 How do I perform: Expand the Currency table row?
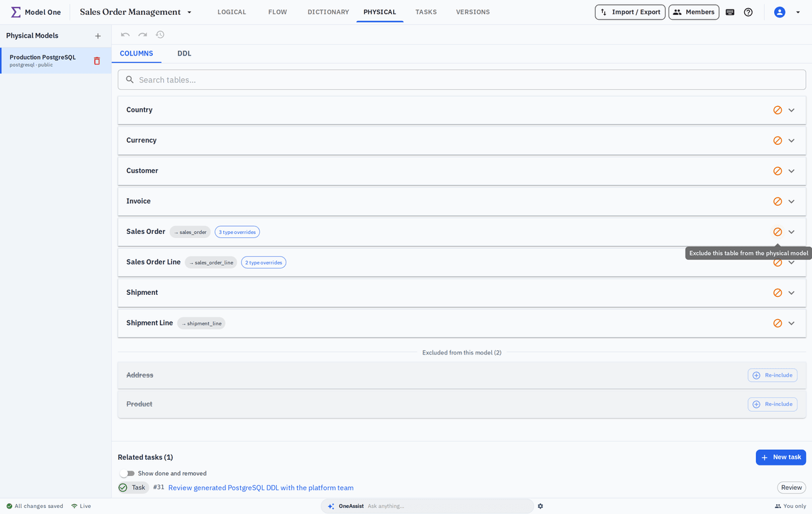(791, 141)
